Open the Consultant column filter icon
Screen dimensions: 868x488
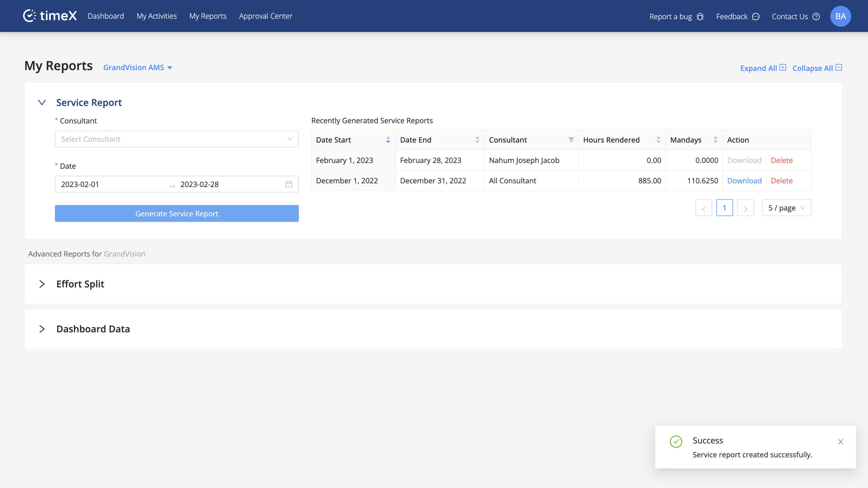pos(571,139)
